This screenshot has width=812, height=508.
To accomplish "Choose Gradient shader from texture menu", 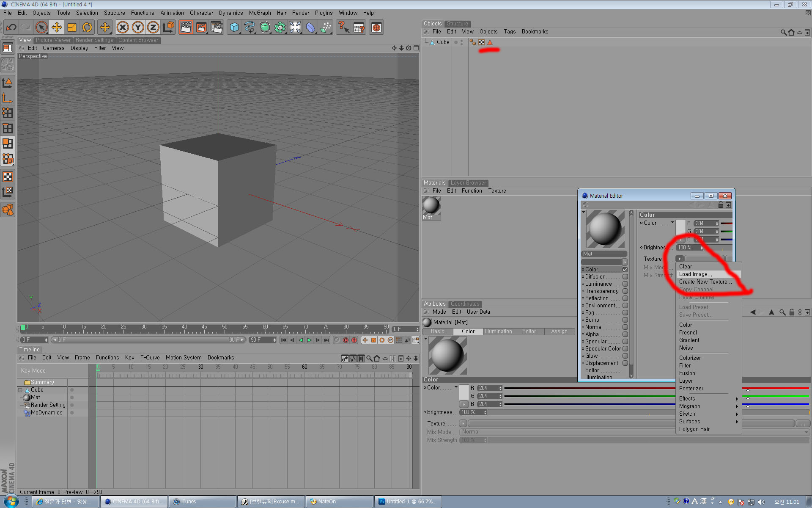I will (708, 340).
